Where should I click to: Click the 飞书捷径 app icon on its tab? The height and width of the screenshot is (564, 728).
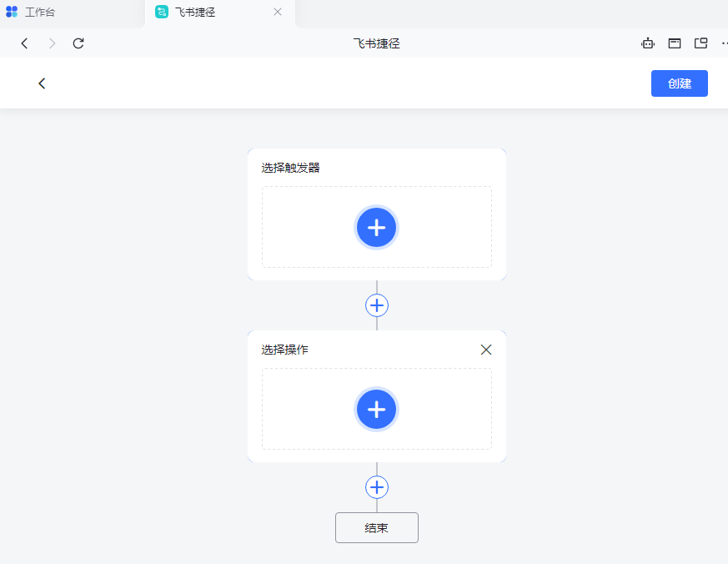159,13
